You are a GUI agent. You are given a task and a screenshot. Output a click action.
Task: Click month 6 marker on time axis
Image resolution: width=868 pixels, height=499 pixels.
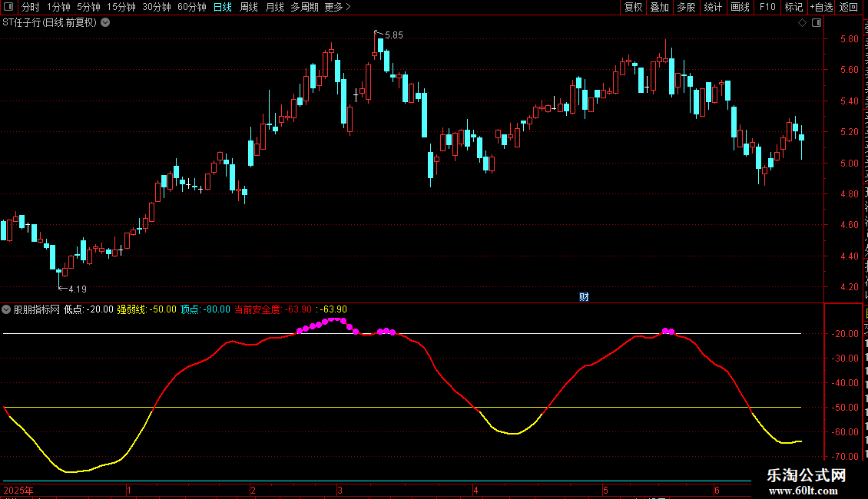click(717, 490)
